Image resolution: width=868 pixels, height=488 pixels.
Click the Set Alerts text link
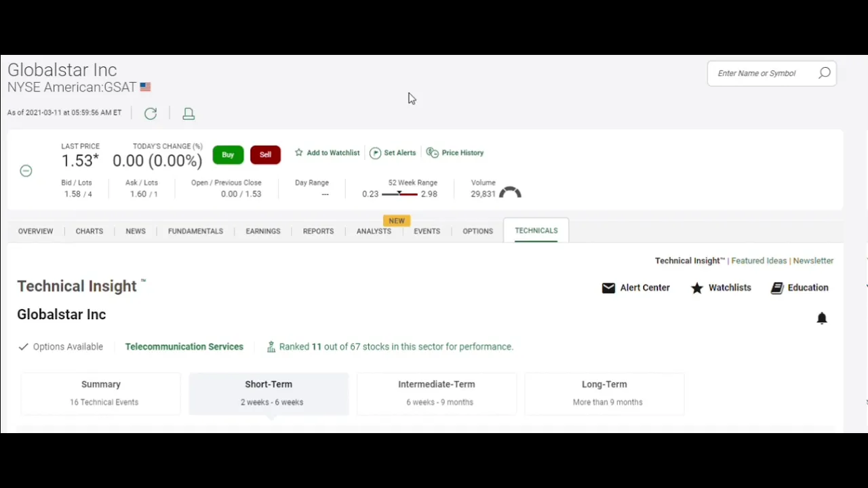[x=399, y=152]
